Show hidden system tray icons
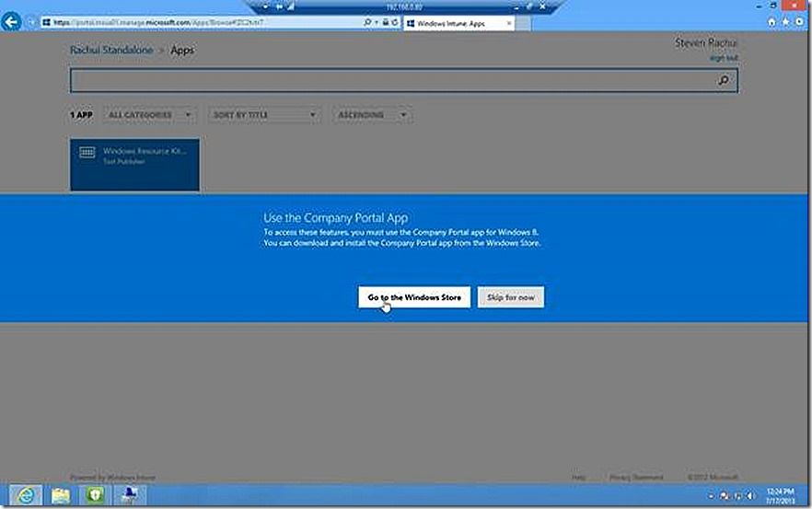Screen dimensions: 812x509 (711, 496)
